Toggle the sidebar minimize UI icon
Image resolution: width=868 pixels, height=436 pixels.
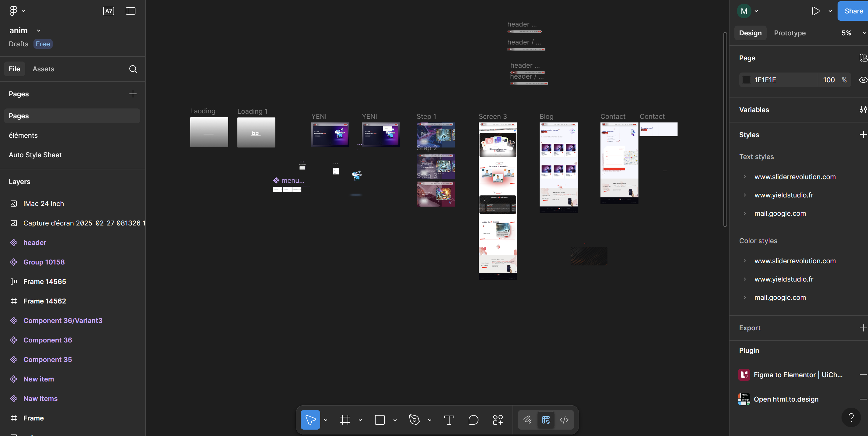tap(130, 11)
